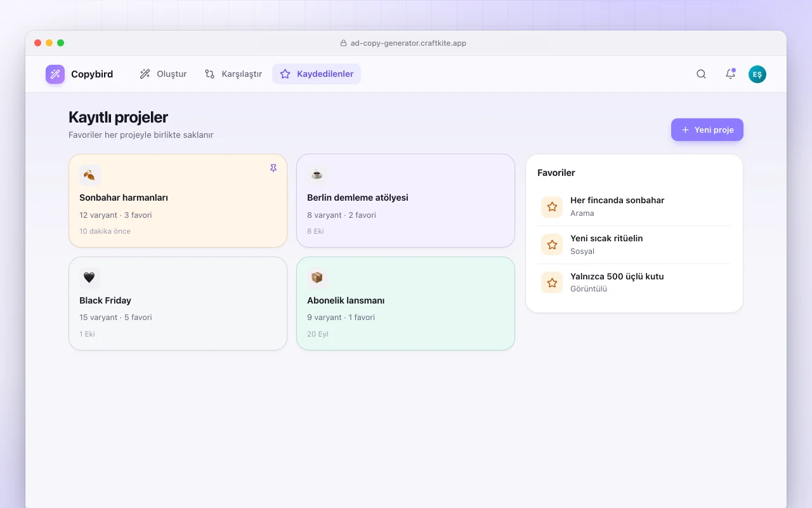
Task: Click '8 varyant · 2 favori' text
Action: pos(341,215)
